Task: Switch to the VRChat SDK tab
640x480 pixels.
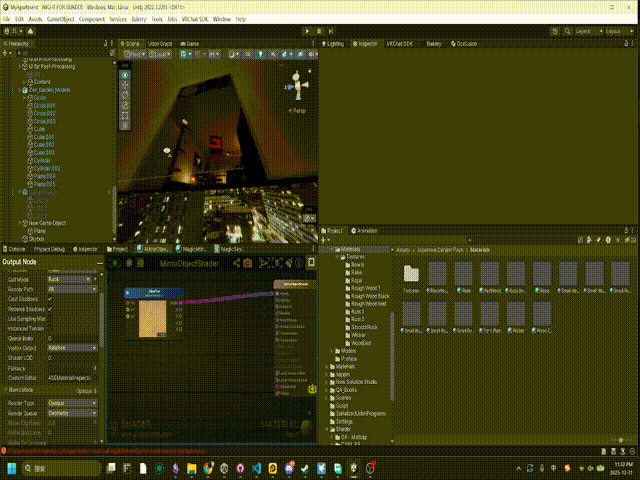Action: point(400,44)
